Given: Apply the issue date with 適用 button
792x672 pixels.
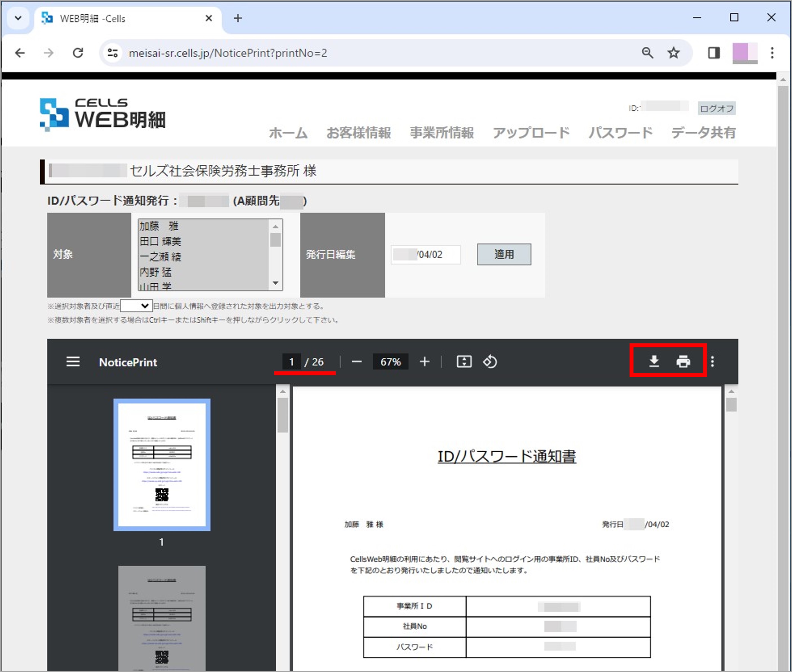Looking at the screenshot, I should tap(504, 254).
